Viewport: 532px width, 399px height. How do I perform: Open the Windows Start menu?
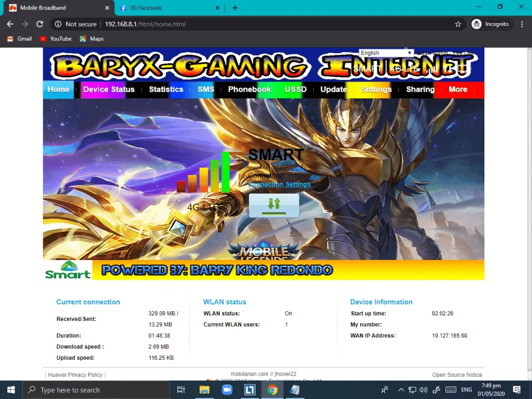pyautogui.click(x=11, y=390)
